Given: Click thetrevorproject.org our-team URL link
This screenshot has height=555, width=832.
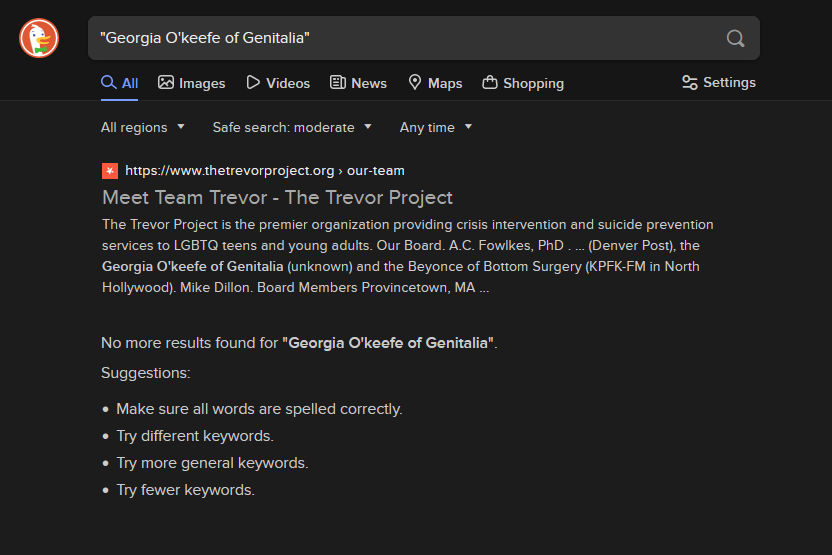Looking at the screenshot, I should click(x=265, y=171).
